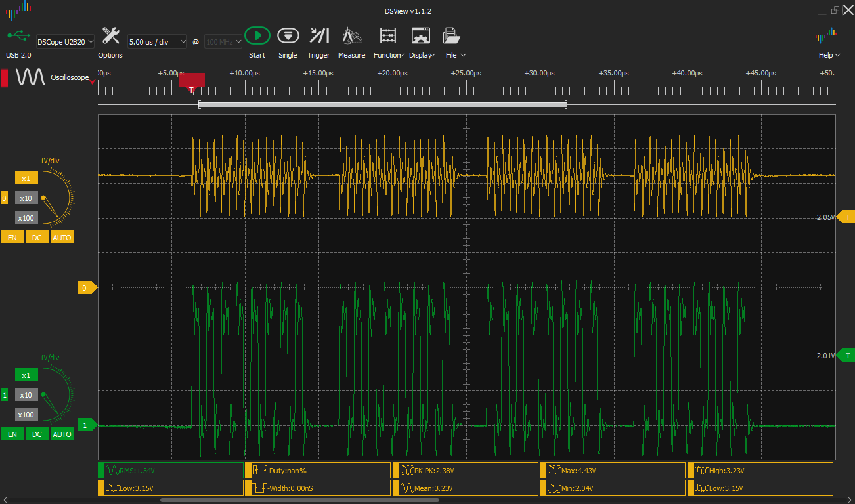The height and width of the screenshot is (504, 855).
Task: Click the restore window button in title bar
Action: coord(835,10)
